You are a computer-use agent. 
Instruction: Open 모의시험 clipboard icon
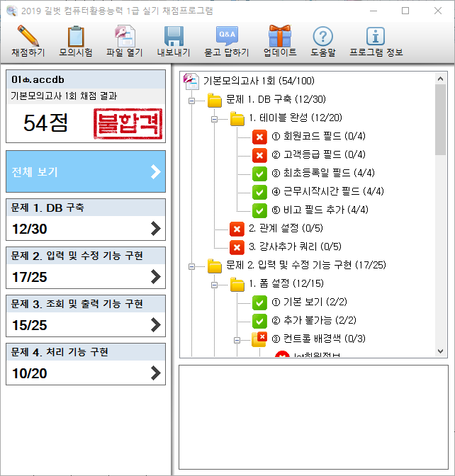click(x=75, y=37)
